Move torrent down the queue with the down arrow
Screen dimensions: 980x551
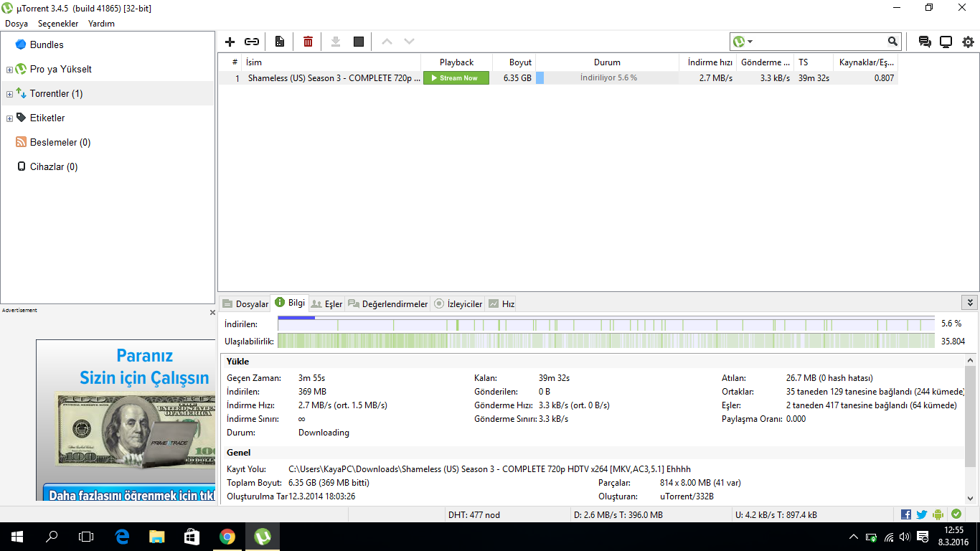click(409, 42)
